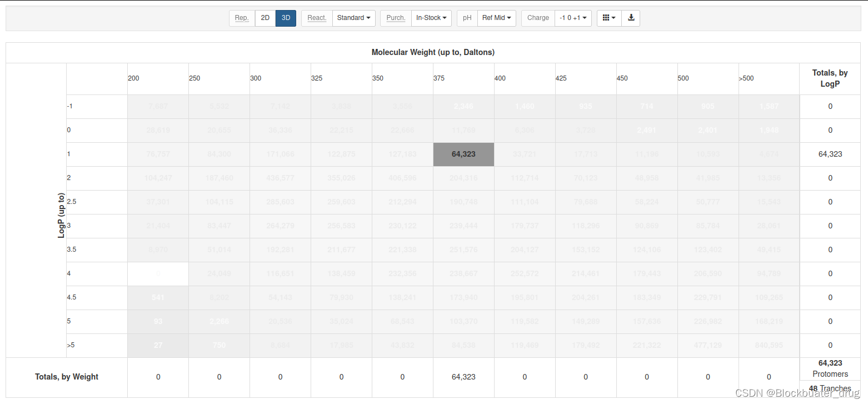Viewport: 868px width, 404px height.
Task: Select the LogP 0 row header
Action: coord(97,130)
